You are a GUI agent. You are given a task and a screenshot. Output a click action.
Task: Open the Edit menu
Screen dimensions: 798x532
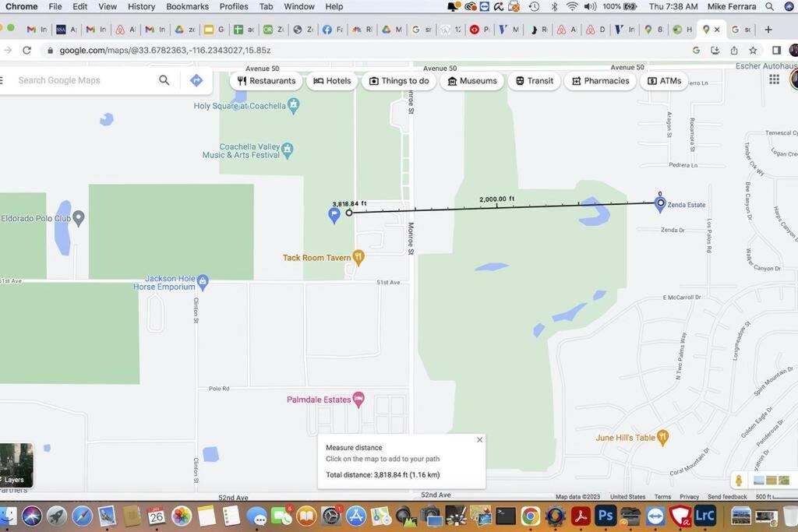pyautogui.click(x=80, y=6)
